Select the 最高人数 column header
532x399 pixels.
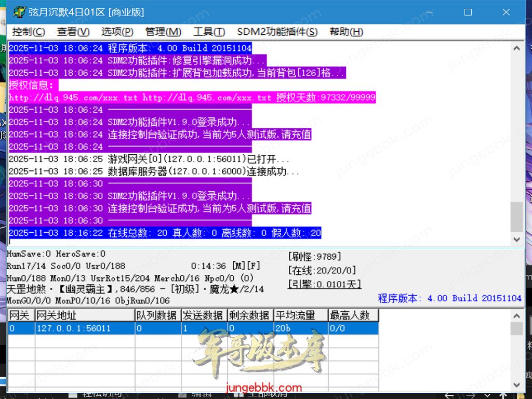click(353, 315)
